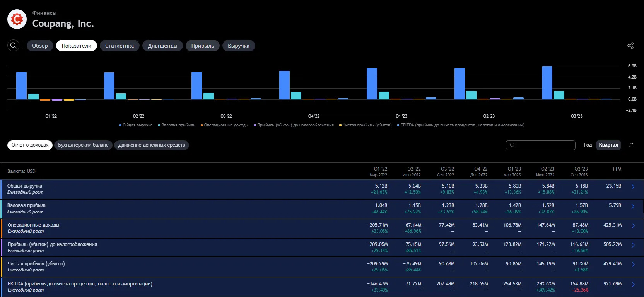Click the Чистая прибыль (убыток) row label
644x297 pixels.
[36, 264]
